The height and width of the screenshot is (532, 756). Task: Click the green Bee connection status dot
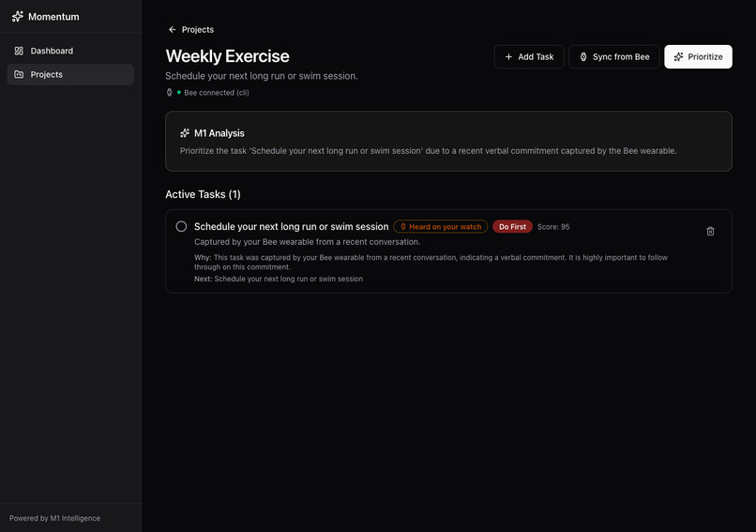(x=179, y=92)
